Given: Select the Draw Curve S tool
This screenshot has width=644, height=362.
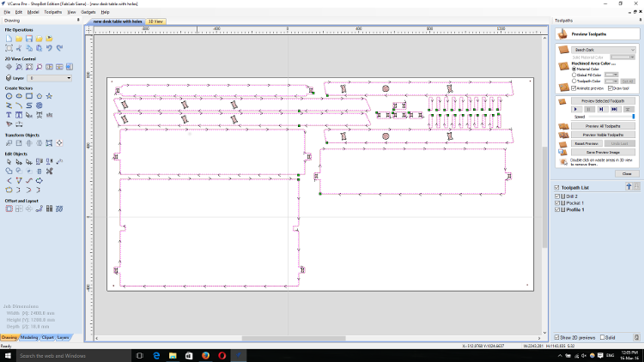Looking at the screenshot, I should (x=29, y=106).
